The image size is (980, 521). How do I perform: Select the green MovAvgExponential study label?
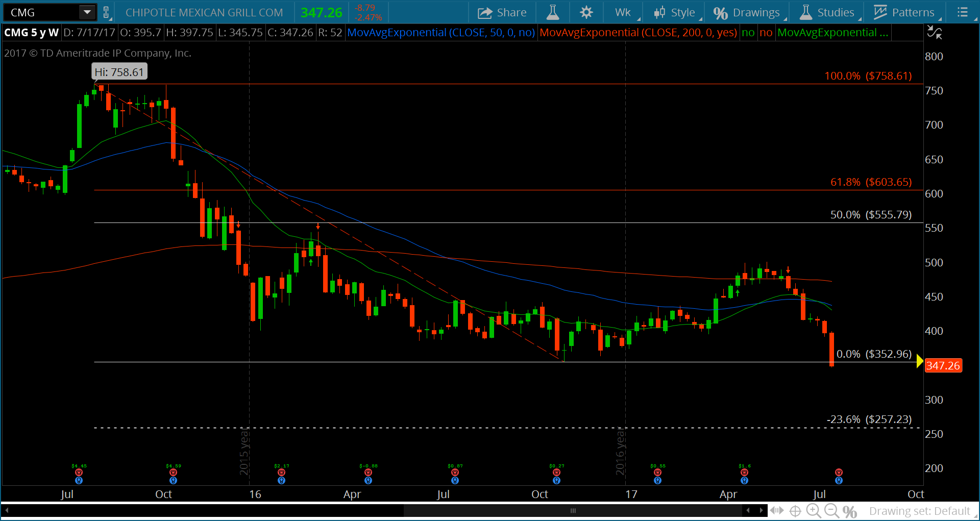[832, 33]
